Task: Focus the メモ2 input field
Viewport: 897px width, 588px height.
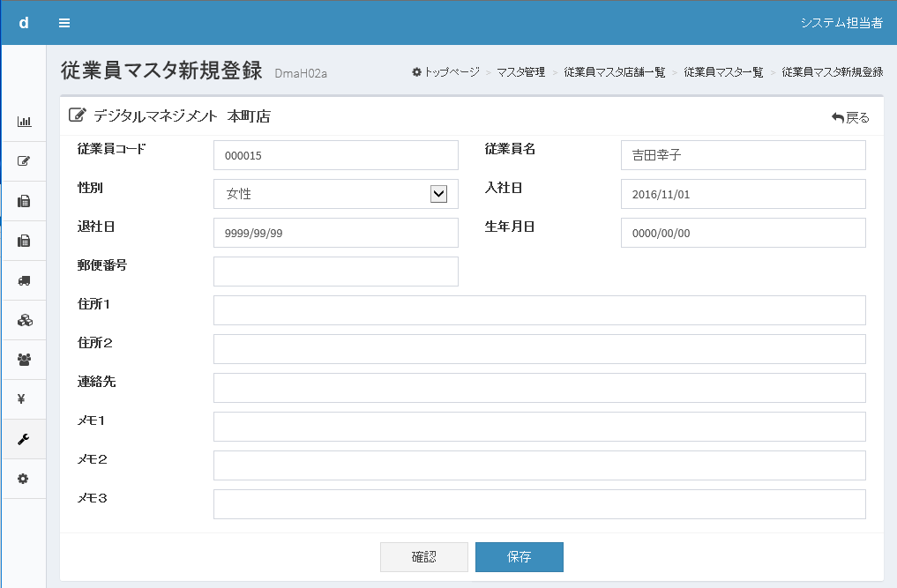Action: (x=540, y=465)
